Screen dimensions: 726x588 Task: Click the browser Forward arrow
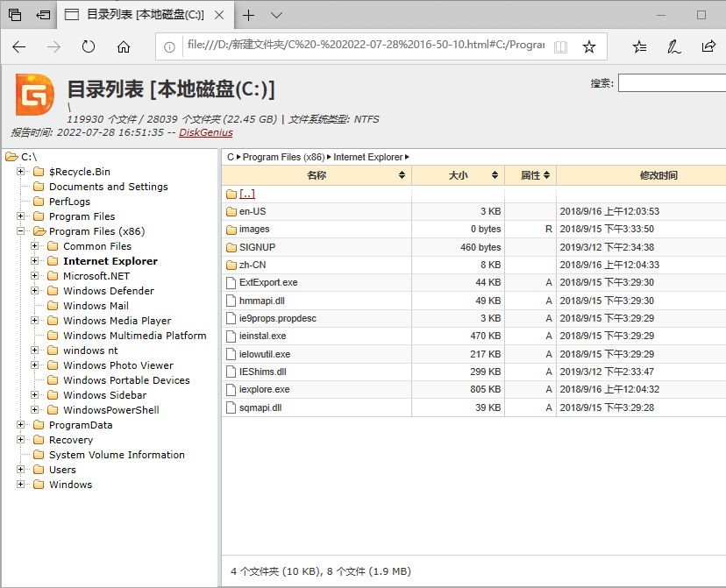(53, 46)
